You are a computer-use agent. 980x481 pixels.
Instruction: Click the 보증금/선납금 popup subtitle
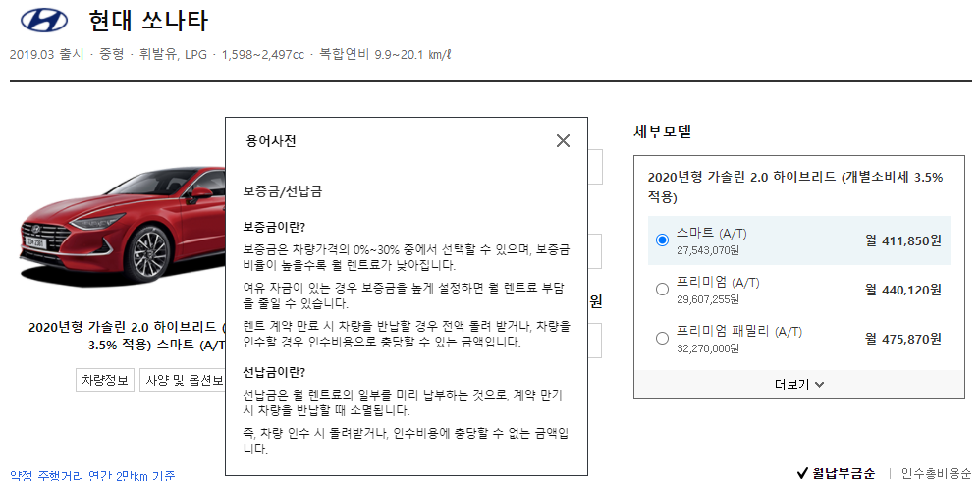pyautogui.click(x=283, y=191)
